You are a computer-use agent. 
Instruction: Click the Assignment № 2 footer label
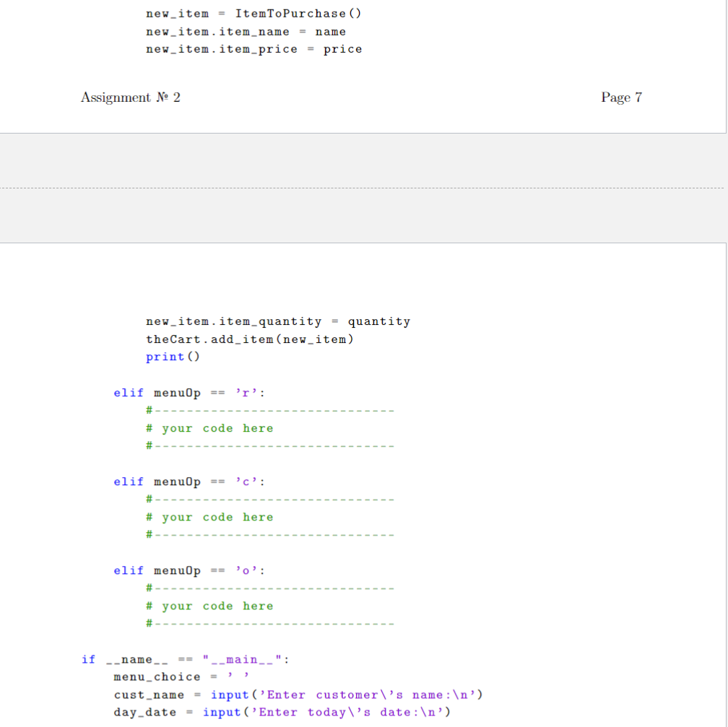(130, 97)
